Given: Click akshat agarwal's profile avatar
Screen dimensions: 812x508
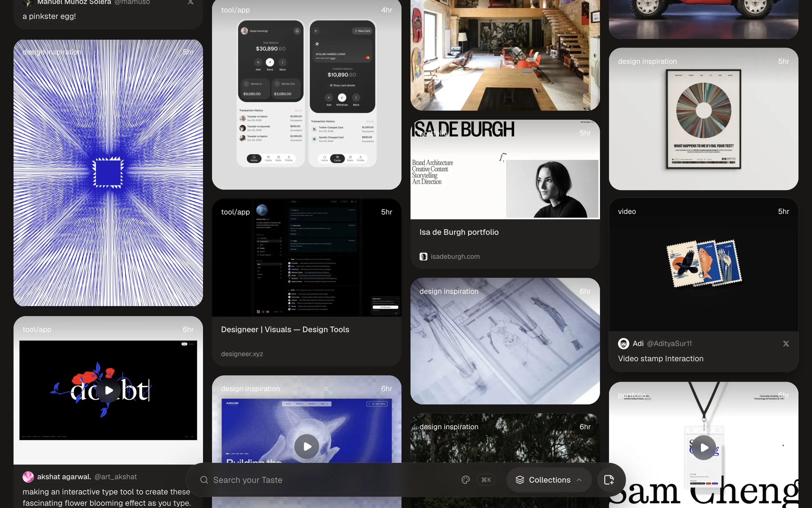Looking at the screenshot, I should (x=28, y=477).
